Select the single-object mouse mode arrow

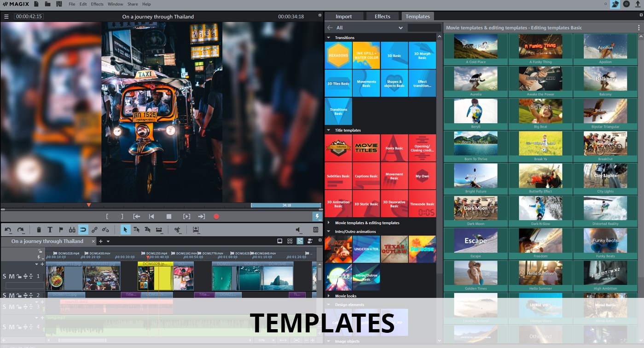pyautogui.click(x=125, y=230)
